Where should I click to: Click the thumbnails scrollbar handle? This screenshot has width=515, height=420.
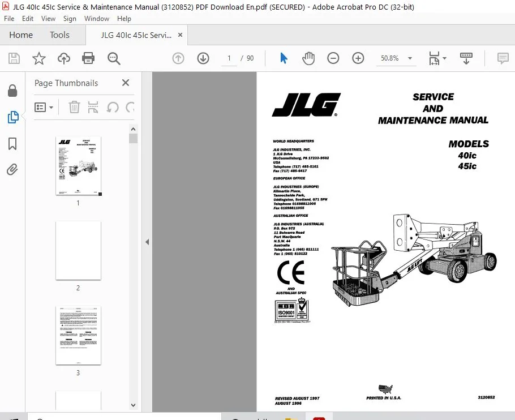[133, 138]
